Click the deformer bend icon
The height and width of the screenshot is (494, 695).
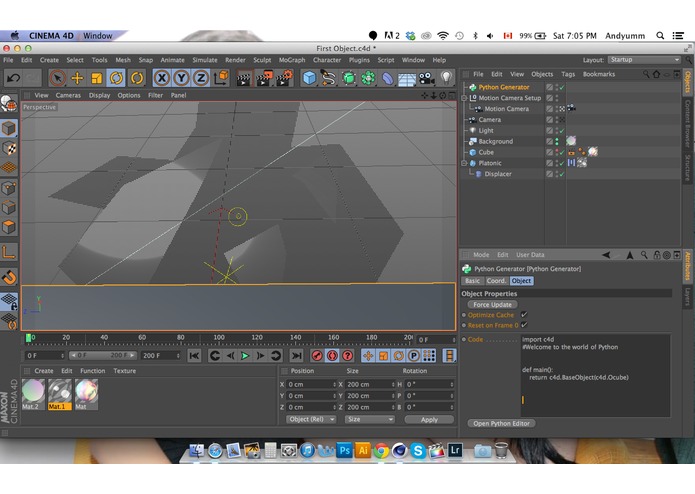click(x=387, y=78)
